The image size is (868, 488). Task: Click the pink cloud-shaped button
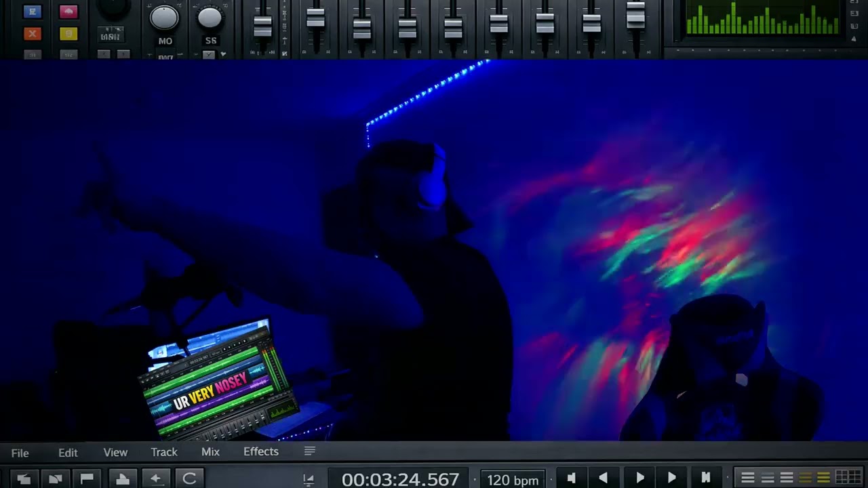[x=68, y=12]
